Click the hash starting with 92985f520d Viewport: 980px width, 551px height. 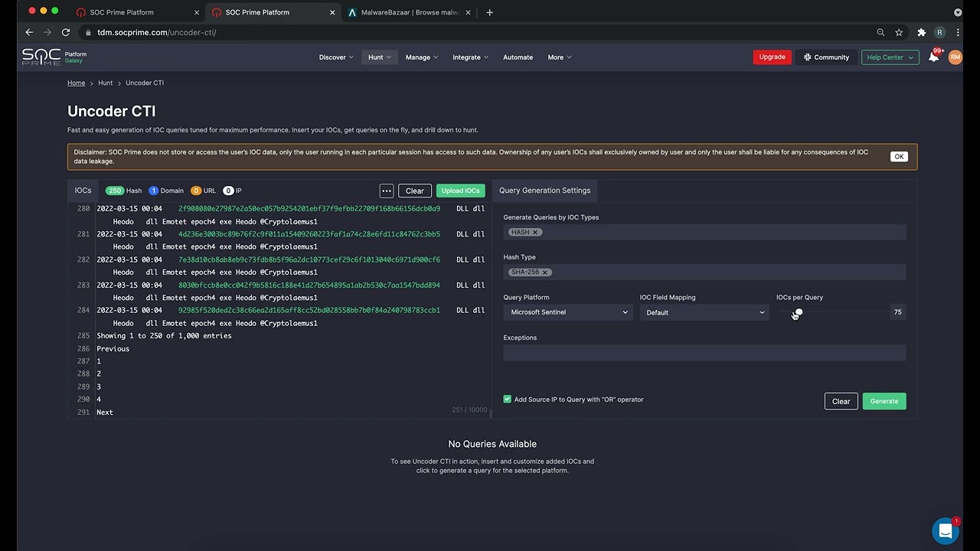pyautogui.click(x=309, y=310)
